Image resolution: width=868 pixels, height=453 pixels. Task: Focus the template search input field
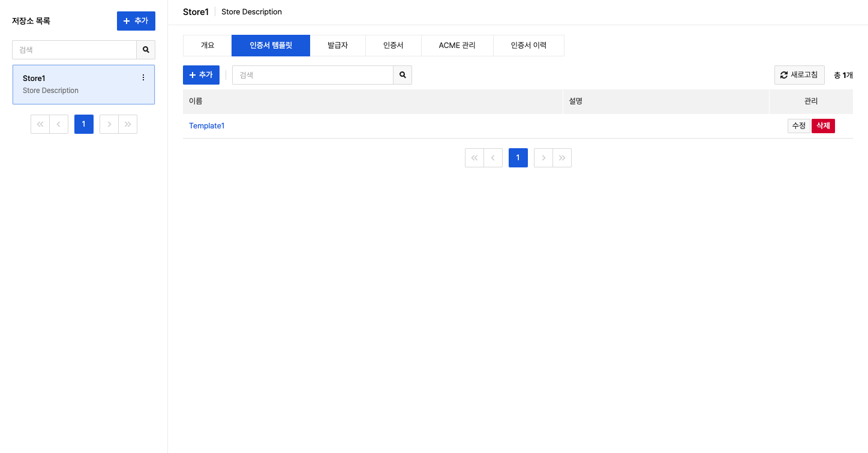pos(313,75)
